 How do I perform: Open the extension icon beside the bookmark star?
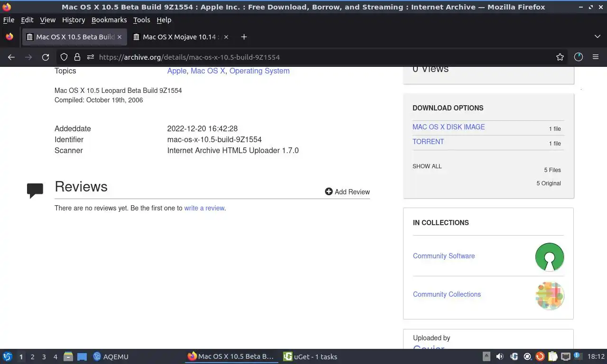point(578,57)
